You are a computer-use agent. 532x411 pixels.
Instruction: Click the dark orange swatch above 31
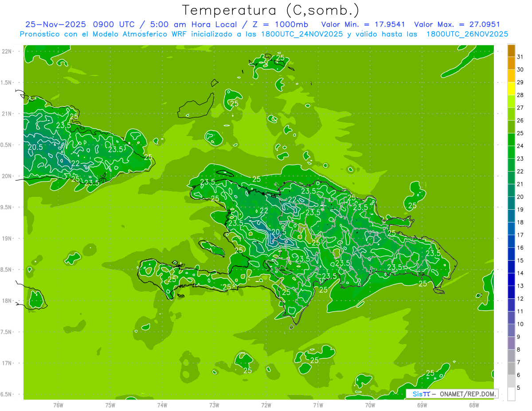coord(511,51)
